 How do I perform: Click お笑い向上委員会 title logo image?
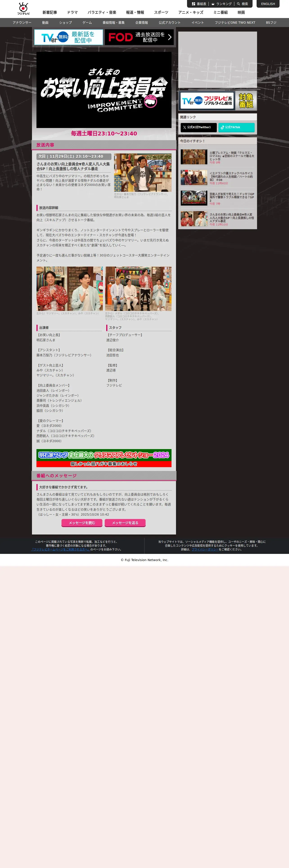point(104,90)
